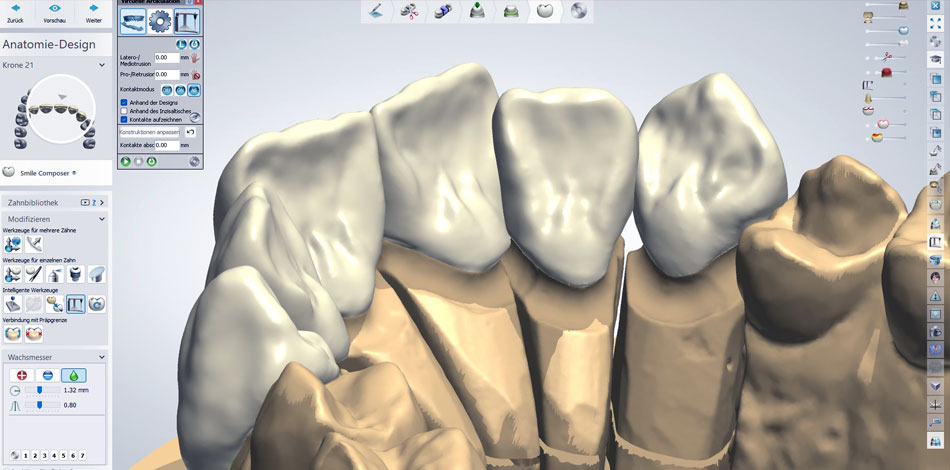
Task: Select the add wax red plus tool
Action: 22,374
